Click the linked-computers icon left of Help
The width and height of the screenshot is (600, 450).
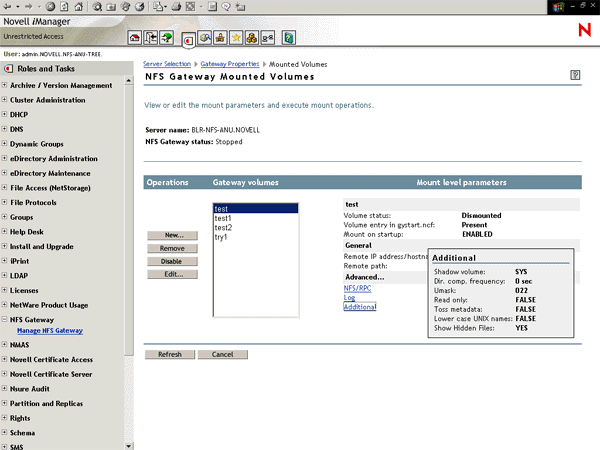tap(267, 38)
